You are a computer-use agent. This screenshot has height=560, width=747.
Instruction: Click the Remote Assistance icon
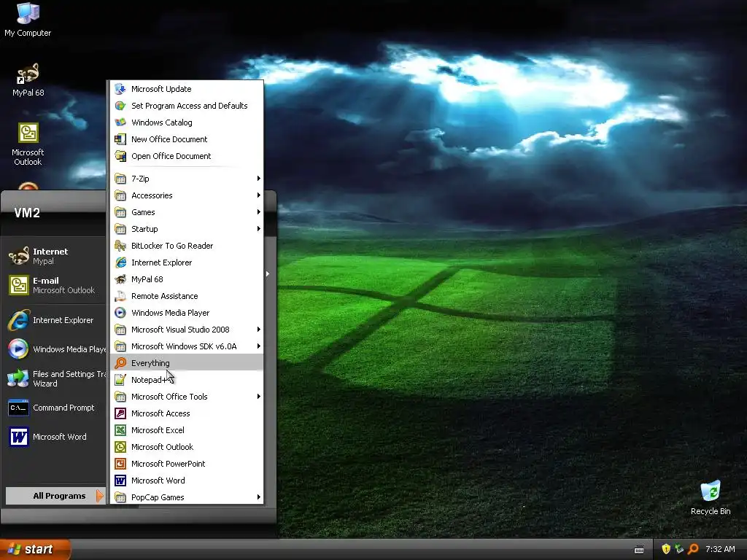pos(120,296)
